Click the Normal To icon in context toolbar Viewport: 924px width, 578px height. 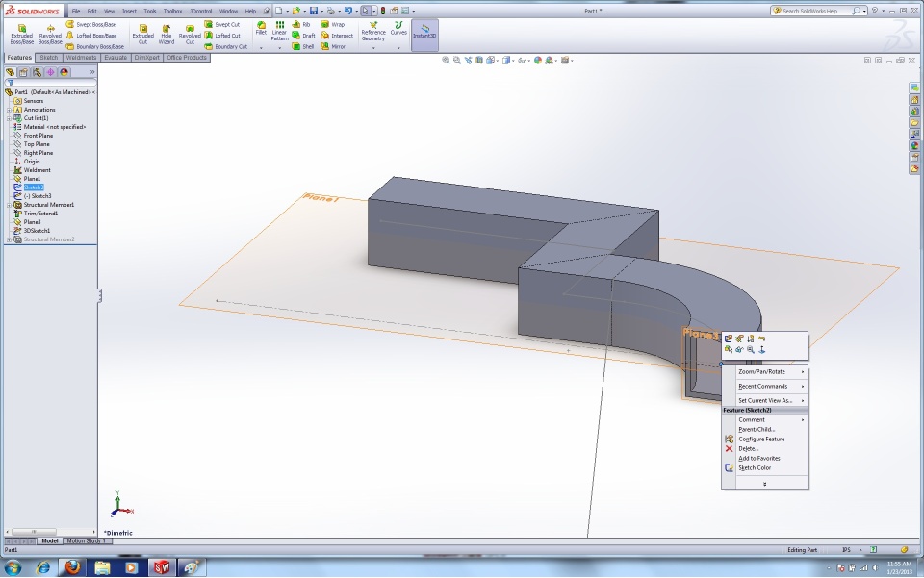coord(762,350)
